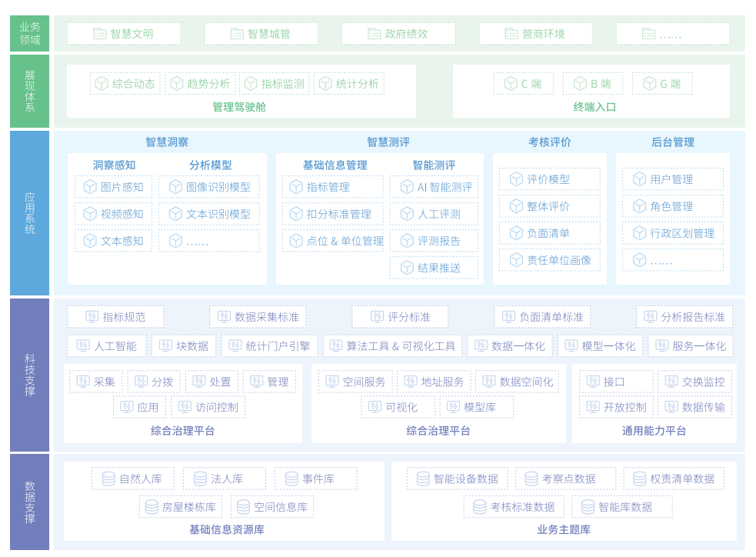Viewport: 756px width, 557px height.
Task: Click the cube icon beside B 端
Action: point(580,83)
